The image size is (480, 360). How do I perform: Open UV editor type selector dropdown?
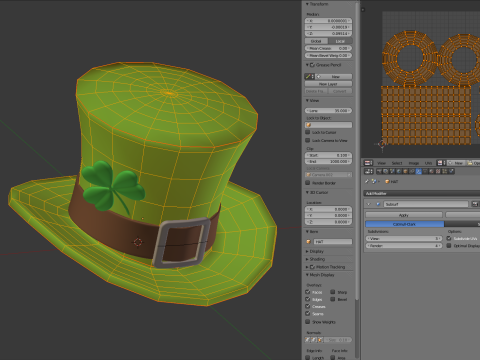(368, 163)
